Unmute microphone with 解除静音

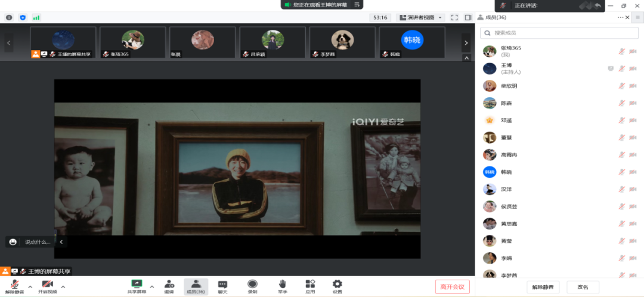click(x=15, y=287)
